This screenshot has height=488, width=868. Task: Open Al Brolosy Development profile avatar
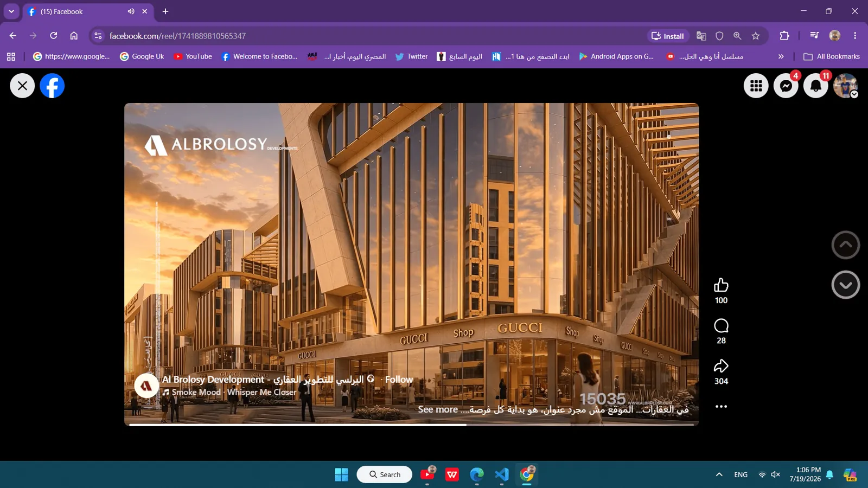click(x=146, y=386)
